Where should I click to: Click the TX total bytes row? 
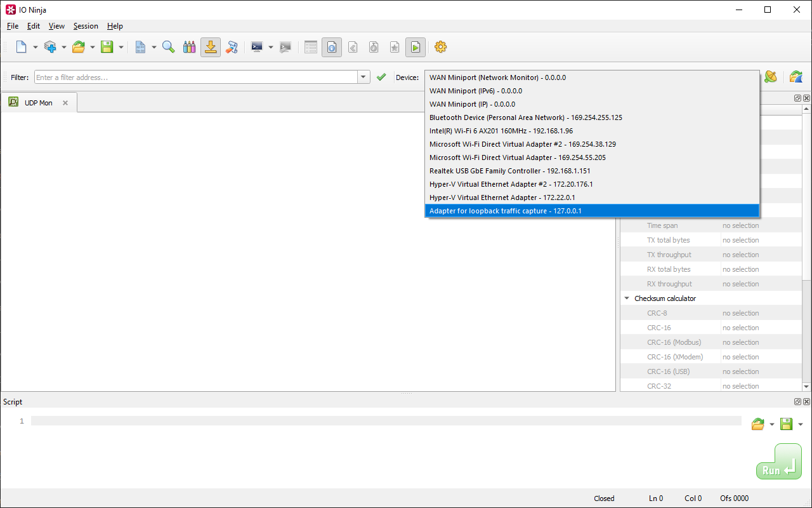(712, 240)
